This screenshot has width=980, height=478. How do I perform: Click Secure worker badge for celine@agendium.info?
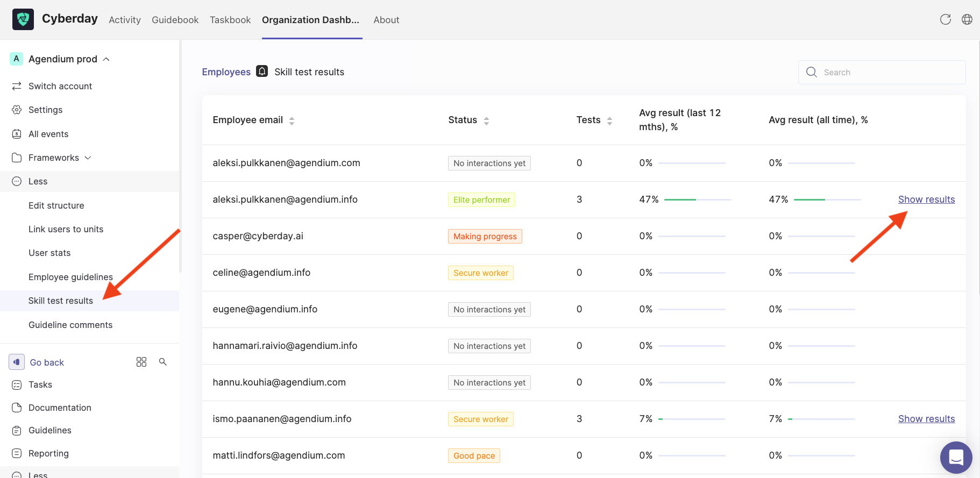(x=481, y=273)
